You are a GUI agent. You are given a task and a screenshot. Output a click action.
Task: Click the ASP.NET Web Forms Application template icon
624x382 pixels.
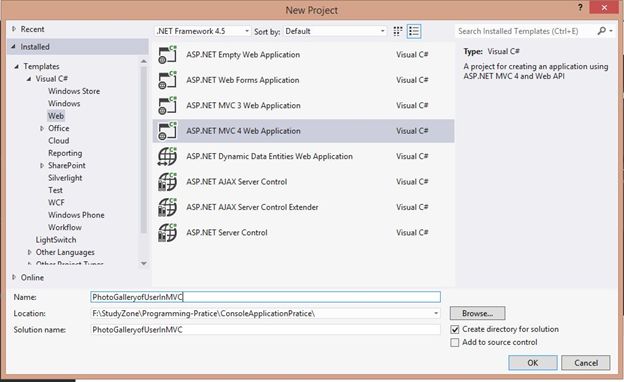coord(168,80)
